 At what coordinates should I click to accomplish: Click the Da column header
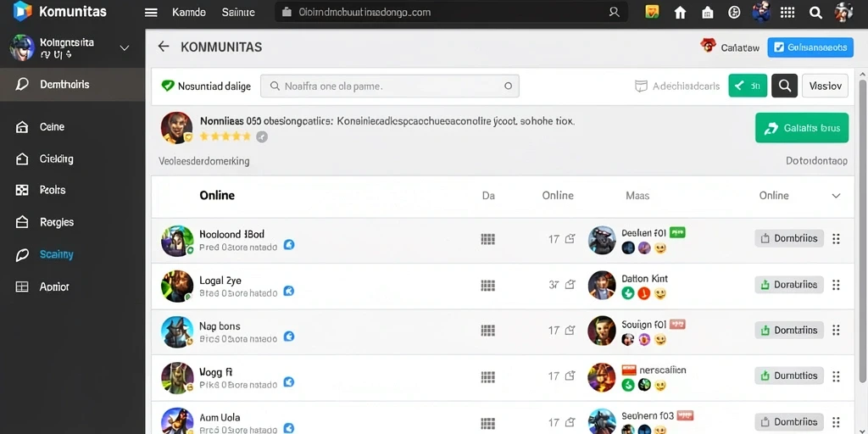tap(488, 196)
